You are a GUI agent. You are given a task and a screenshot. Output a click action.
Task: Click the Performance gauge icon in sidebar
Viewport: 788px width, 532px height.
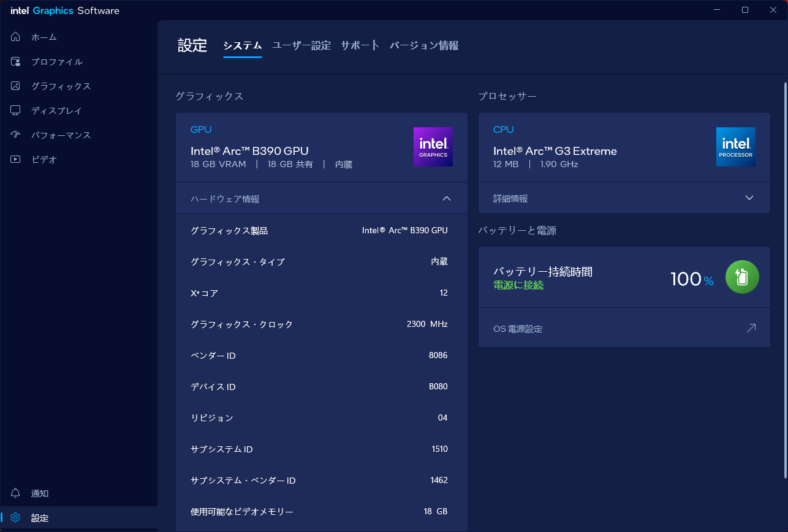[16, 135]
